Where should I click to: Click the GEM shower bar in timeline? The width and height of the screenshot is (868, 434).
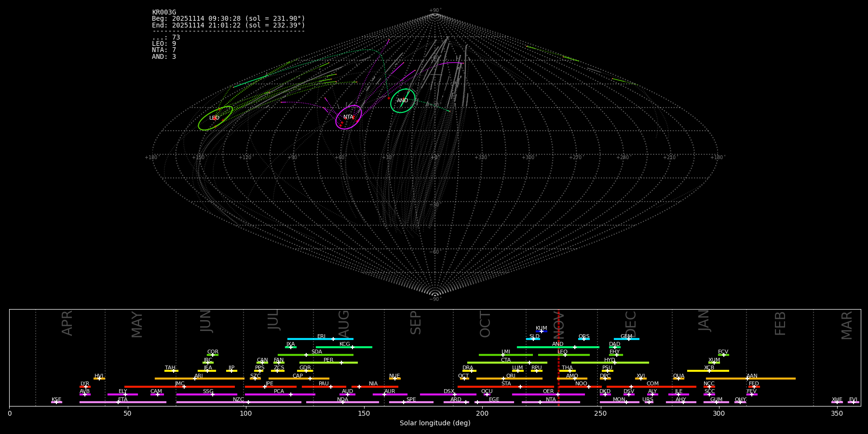point(626,339)
